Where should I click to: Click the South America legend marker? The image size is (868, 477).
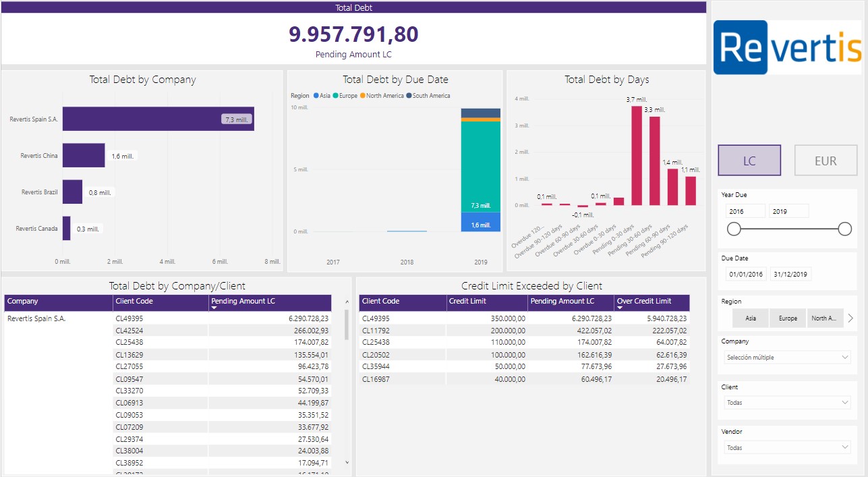409,96
